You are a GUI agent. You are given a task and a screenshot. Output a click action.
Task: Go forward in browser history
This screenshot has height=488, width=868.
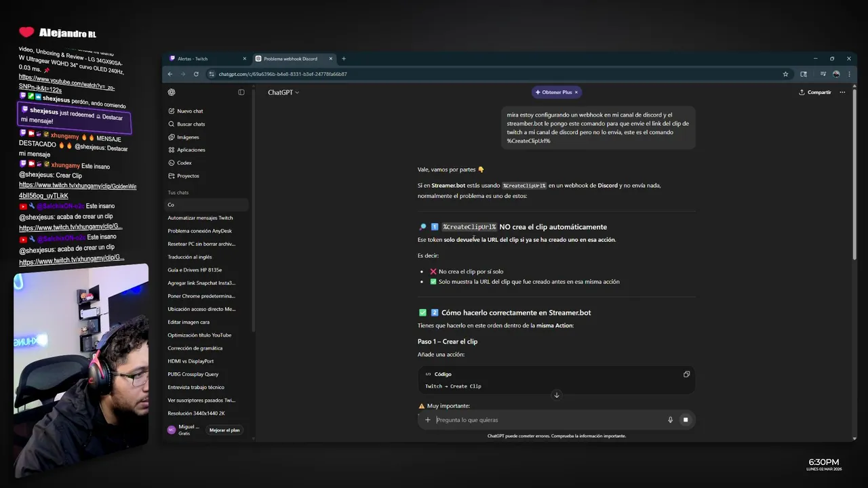tap(183, 74)
